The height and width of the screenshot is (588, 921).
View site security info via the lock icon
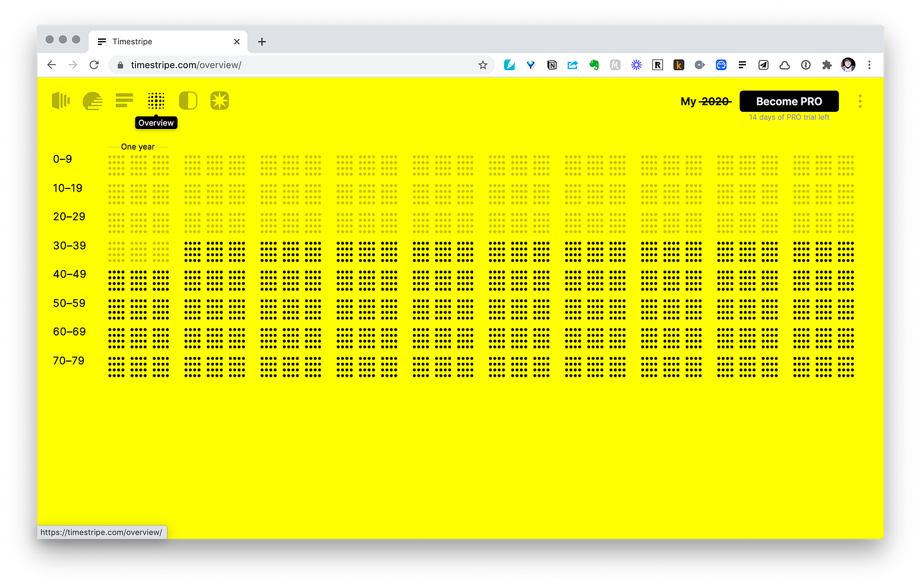pyautogui.click(x=120, y=64)
